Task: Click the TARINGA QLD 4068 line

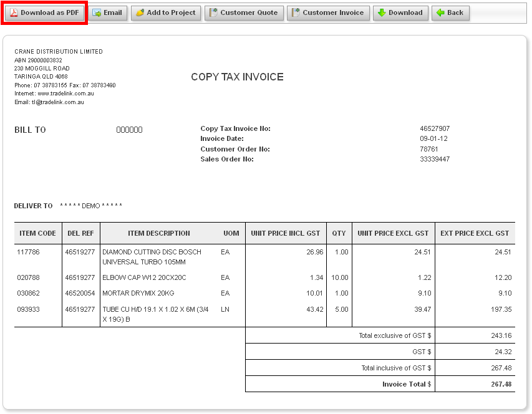Action: click(x=41, y=76)
